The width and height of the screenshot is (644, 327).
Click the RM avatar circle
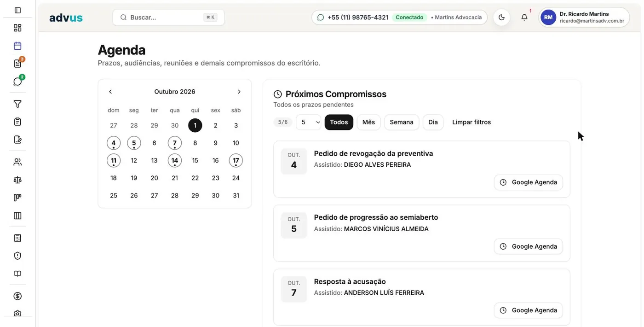click(x=548, y=18)
